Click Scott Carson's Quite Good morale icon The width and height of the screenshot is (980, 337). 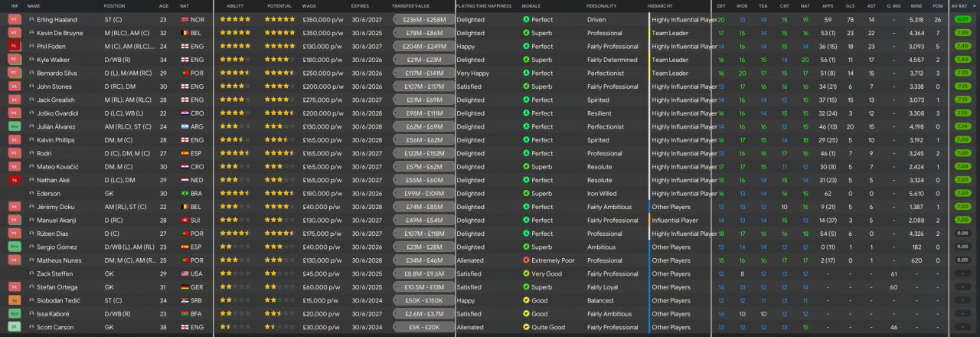point(525,327)
